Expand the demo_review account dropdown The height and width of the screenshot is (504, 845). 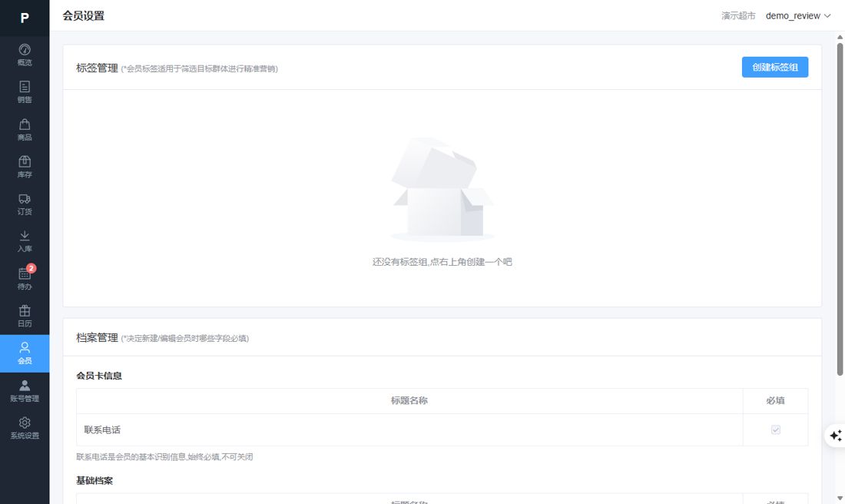point(797,15)
